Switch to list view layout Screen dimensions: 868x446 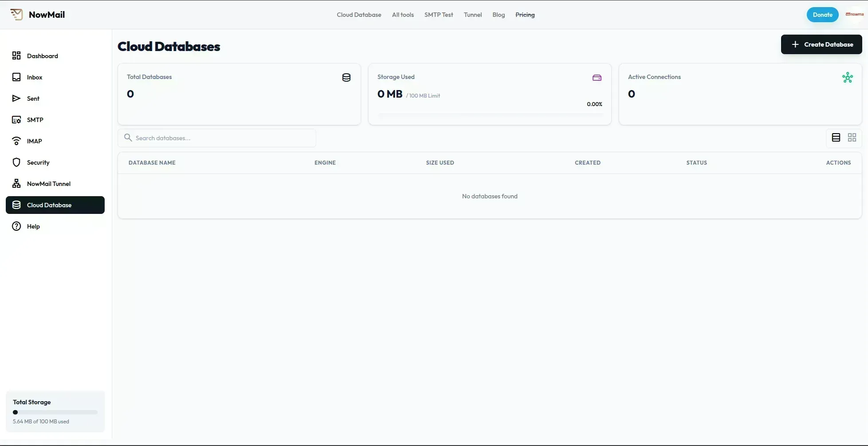pos(836,138)
